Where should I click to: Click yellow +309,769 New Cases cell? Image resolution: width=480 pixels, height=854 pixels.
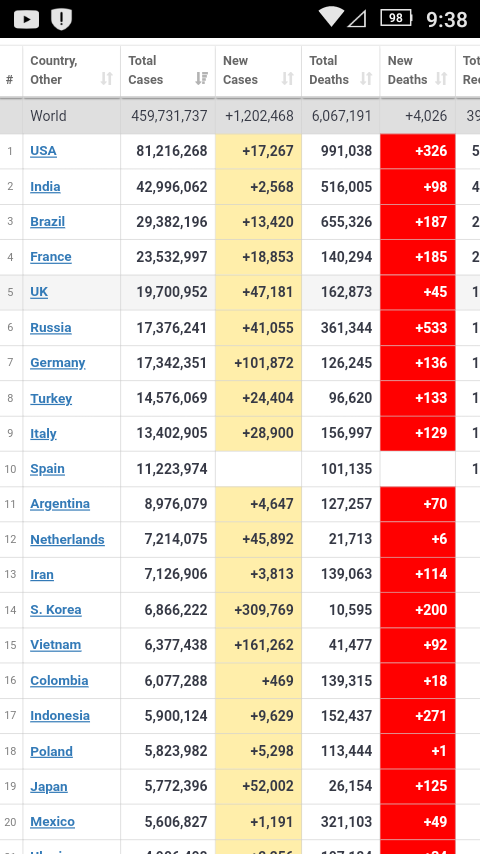259,610
